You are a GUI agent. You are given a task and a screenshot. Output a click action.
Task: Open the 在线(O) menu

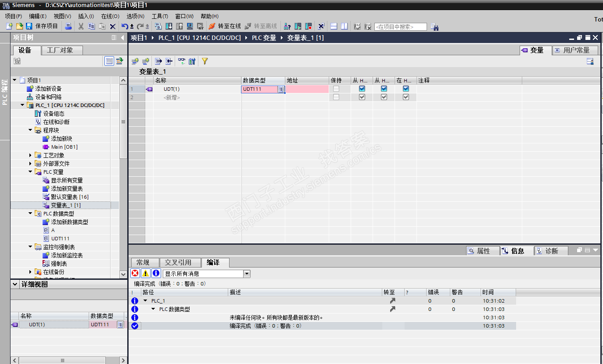click(x=110, y=16)
